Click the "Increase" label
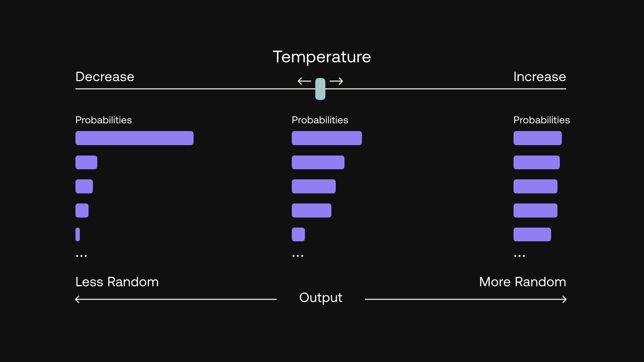The height and width of the screenshot is (362, 644). (540, 77)
